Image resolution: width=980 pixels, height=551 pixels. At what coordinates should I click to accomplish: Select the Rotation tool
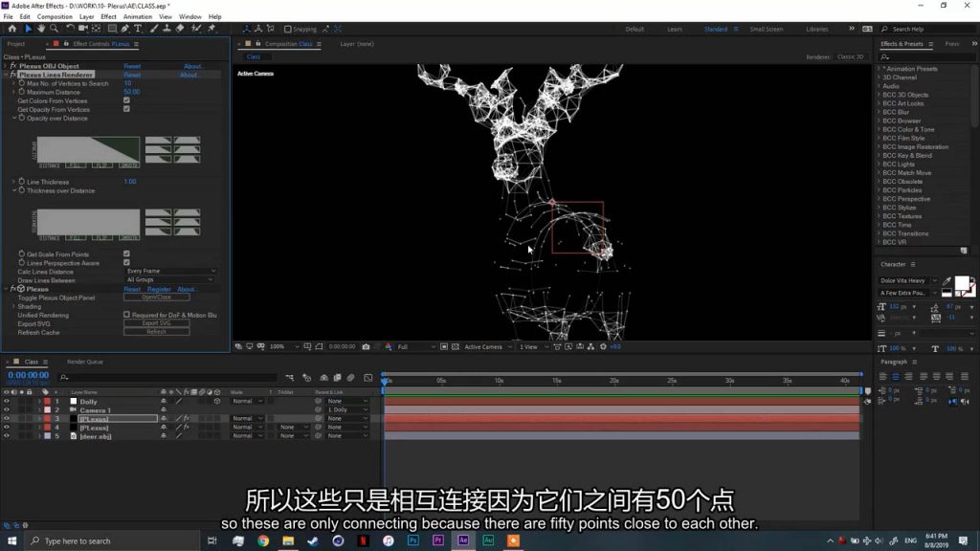pos(70,29)
